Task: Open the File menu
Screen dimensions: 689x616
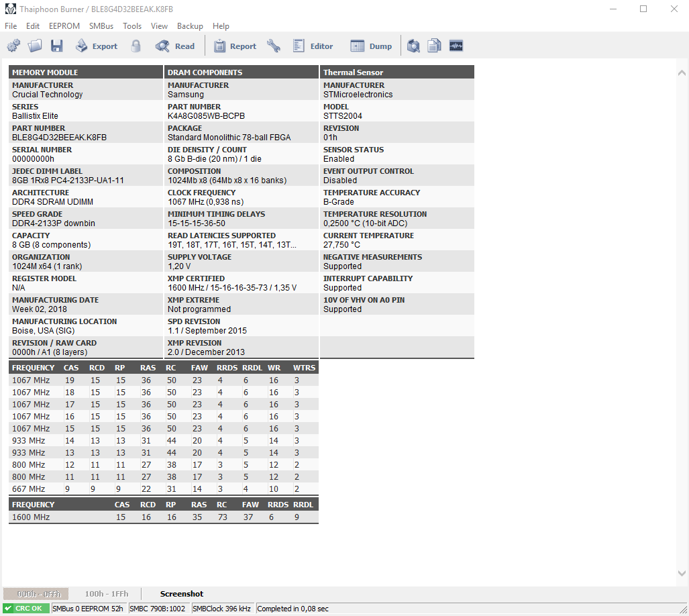Action: pos(11,26)
